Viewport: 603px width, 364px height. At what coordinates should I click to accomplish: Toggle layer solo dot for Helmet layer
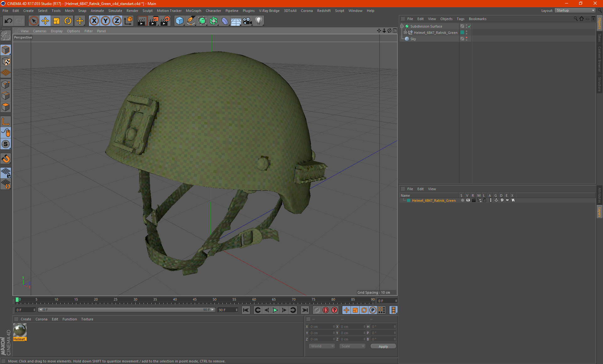(x=462, y=200)
